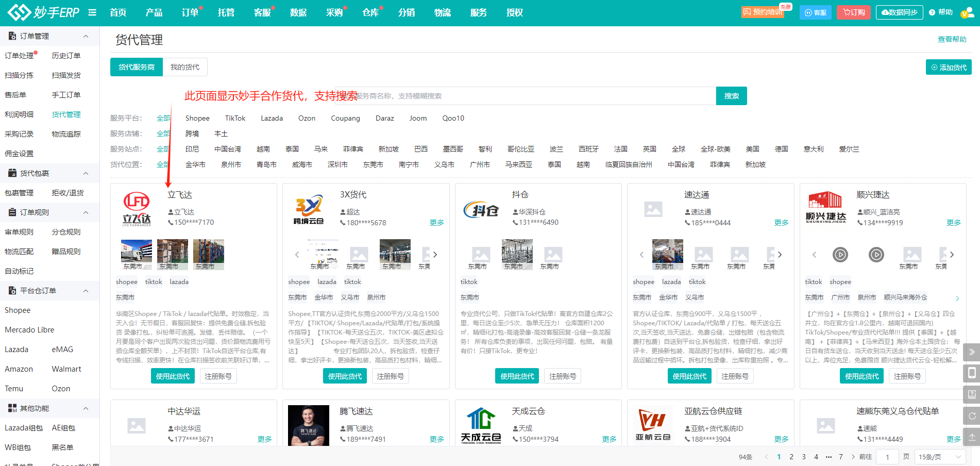Click 添加货代 button
Viewport: 980px width, 466px height.
click(x=949, y=67)
